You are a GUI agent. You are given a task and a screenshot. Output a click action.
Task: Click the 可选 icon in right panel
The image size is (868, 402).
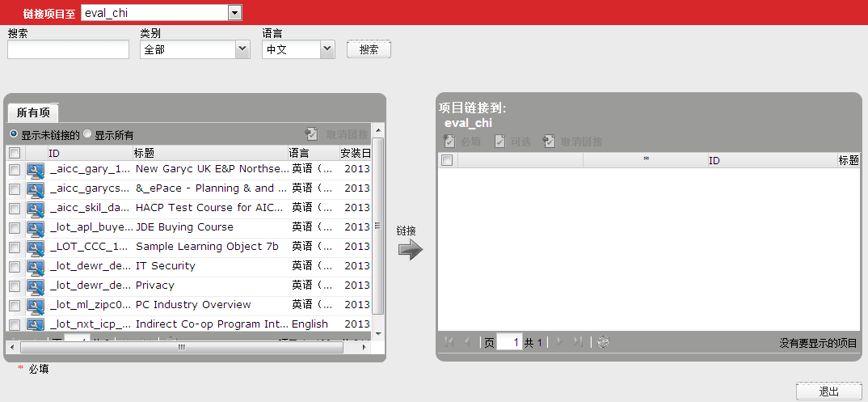500,142
